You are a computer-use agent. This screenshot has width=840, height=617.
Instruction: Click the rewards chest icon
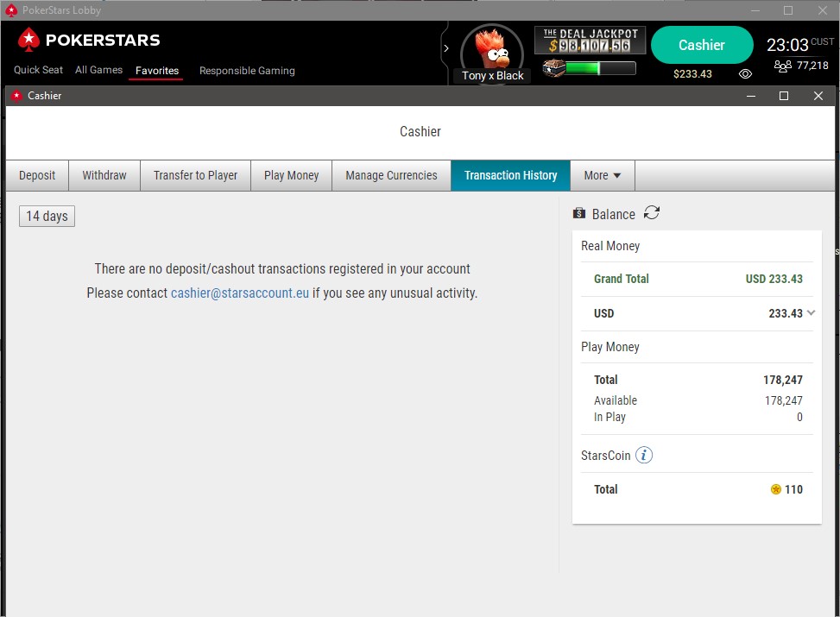pyautogui.click(x=553, y=68)
